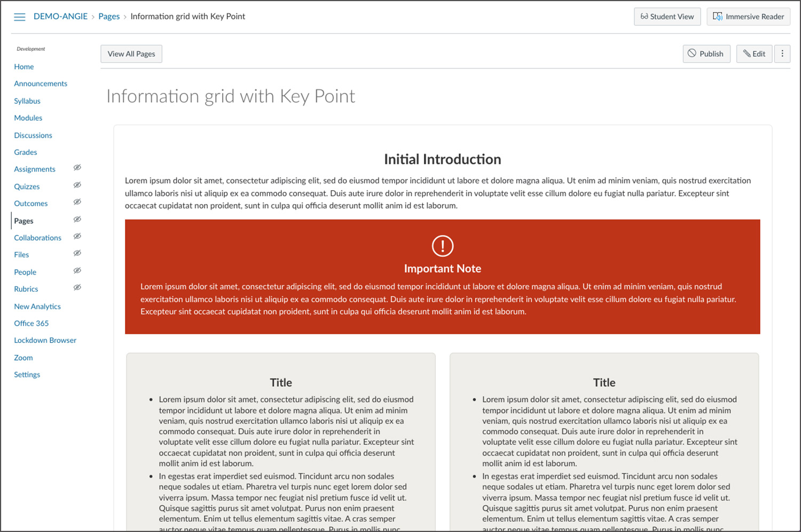Go to Modules in course navigation
Image resolution: width=801 pixels, height=532 pixels.
(28, 118)
